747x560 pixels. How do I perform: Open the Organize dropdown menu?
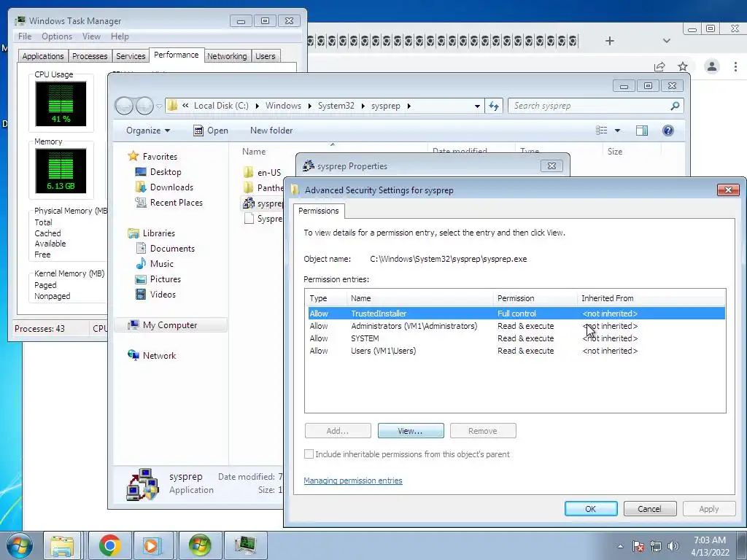tap(148, 131)
